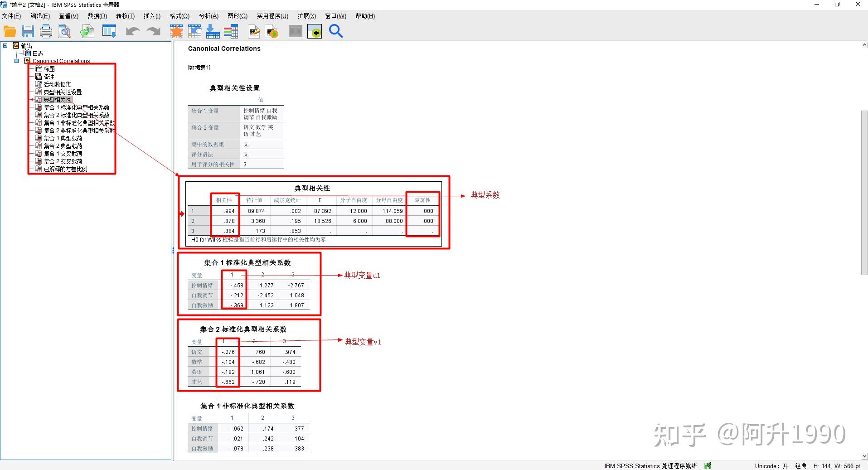Print the current output
This screenshot has height=470, width=868.
click(x=46, y=31)
